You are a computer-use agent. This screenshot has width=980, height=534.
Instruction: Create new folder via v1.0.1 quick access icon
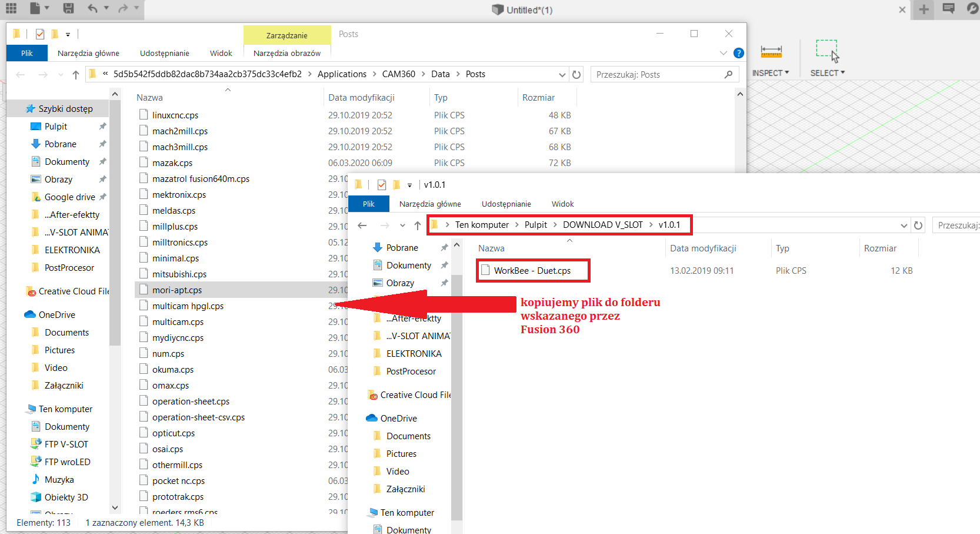coord(396,185)
